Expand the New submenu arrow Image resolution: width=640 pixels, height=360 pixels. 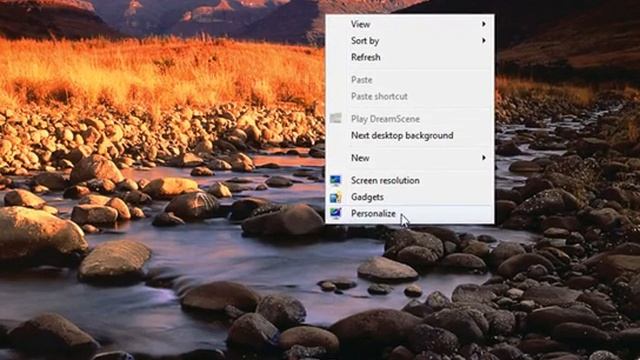(x=484, y=158)
